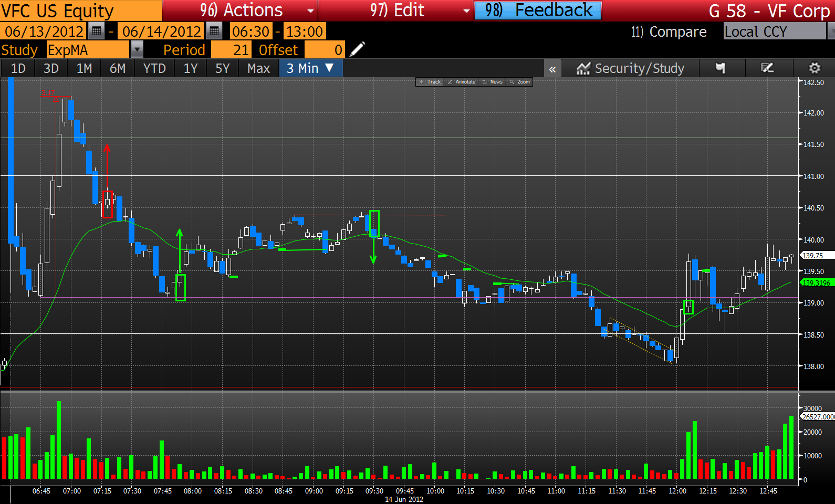The height and width of the screenshot is (504, 835).
Task: Select the 1Y range tab
Action: (x=191, y=68)
